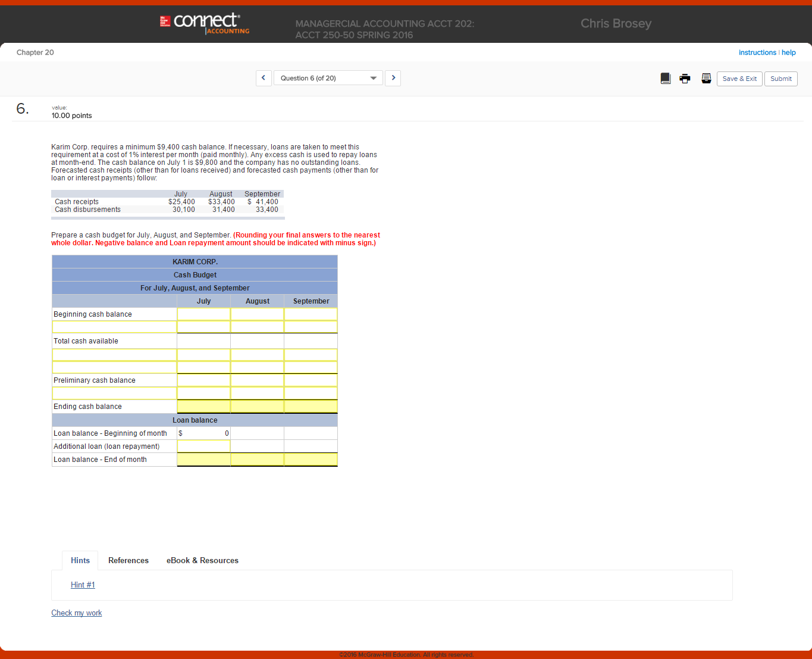812x659 pixels.
Task: Click the July cash receipts value $25,400
Action: [x=181, y=202]
